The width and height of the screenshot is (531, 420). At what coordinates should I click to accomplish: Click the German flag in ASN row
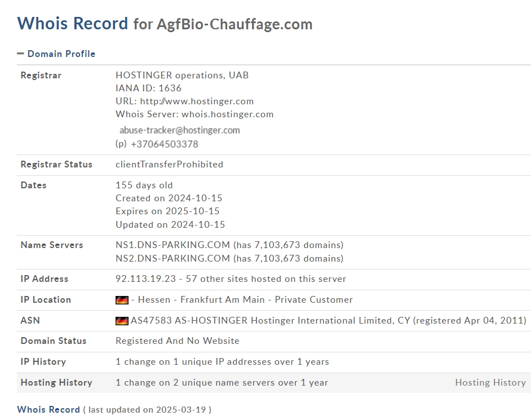click(122, 321)
